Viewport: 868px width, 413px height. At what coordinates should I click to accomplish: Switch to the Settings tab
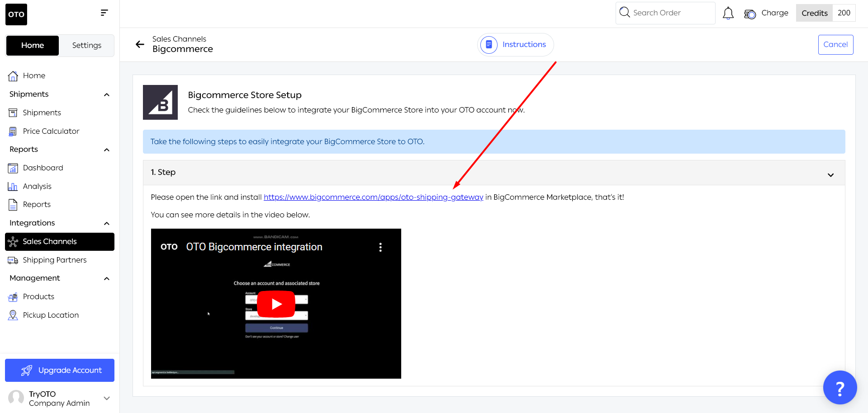tap(87, 46)
